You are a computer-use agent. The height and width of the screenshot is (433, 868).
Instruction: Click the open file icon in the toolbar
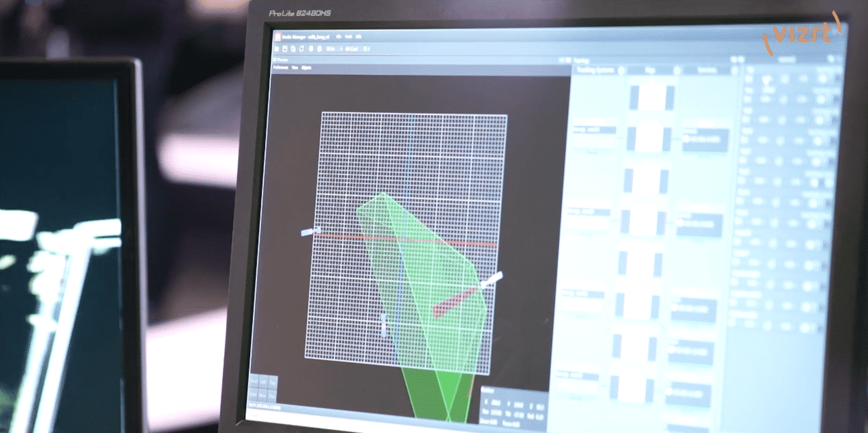point(276,49)
